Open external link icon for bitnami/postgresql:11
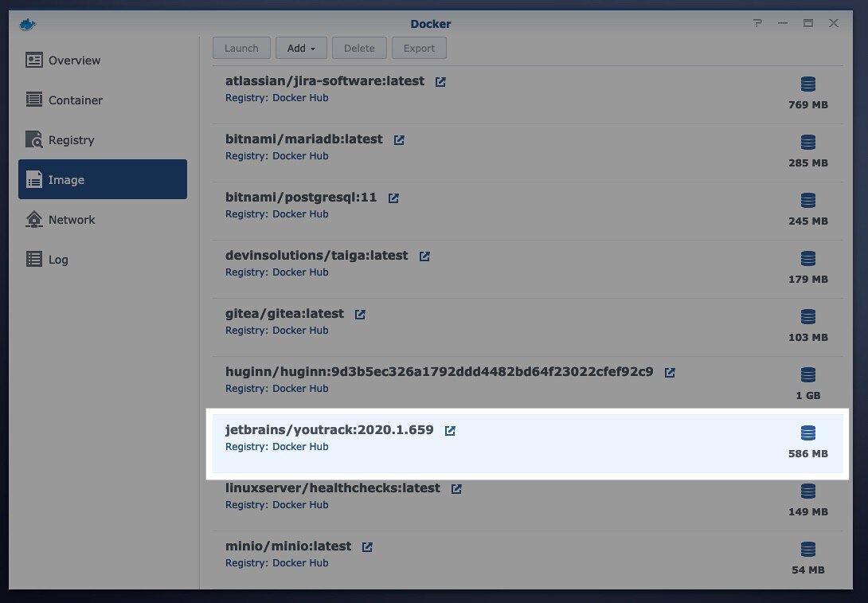Image resolution: width=868 pixels, height=603 pixels. coord(393,198)
